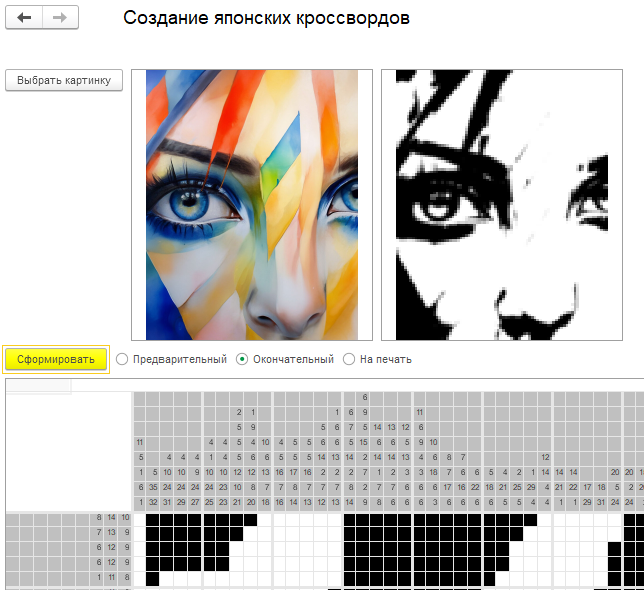Go back with the left arrow button
Image resolution: width=644 pixels, height=590 pixels.
coord(24,18)
